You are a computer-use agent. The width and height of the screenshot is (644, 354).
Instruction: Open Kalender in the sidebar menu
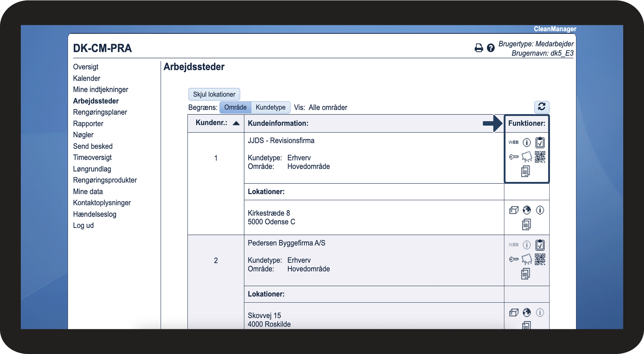pyautogui.click(x=86, y=78)
